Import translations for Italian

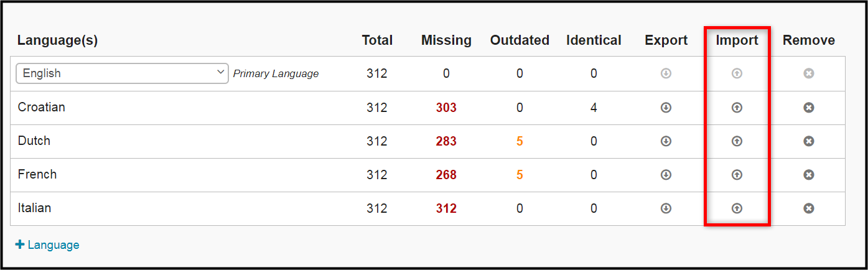[737, 208]
